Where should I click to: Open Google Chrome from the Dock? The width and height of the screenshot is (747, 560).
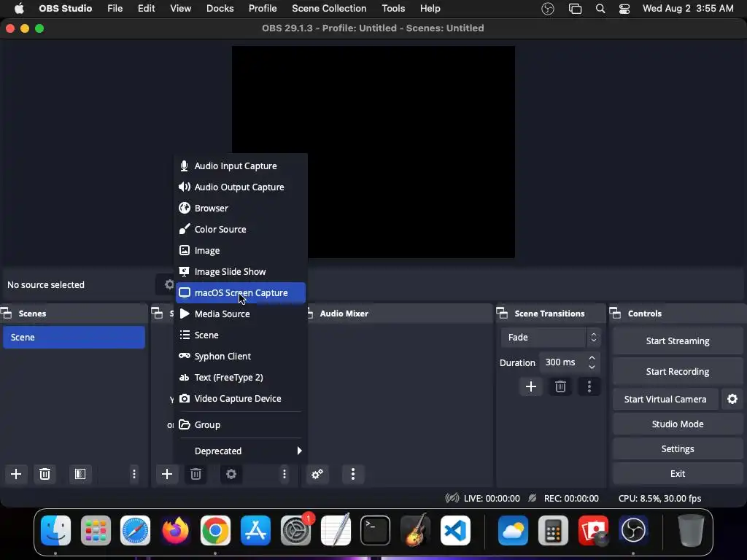215,531
